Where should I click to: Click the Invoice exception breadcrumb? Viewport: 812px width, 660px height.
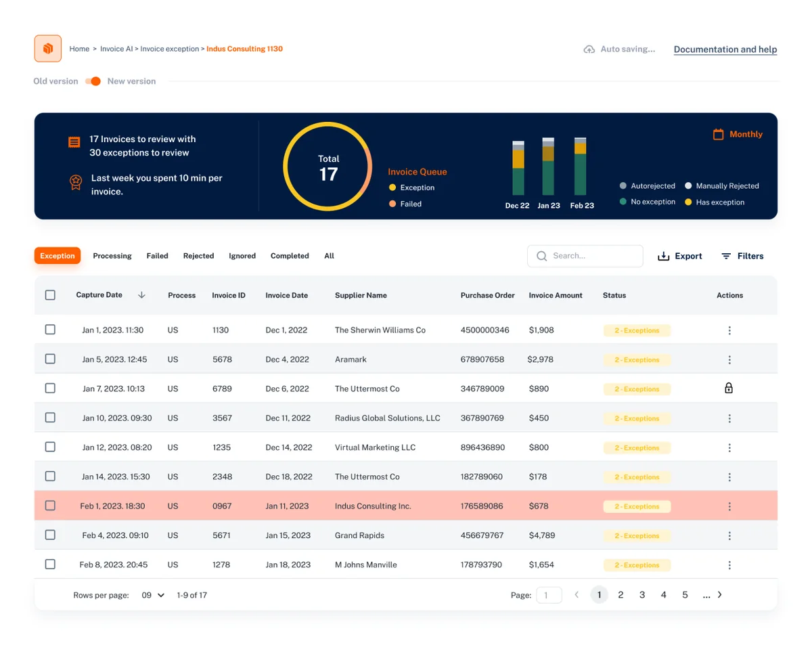170,49
